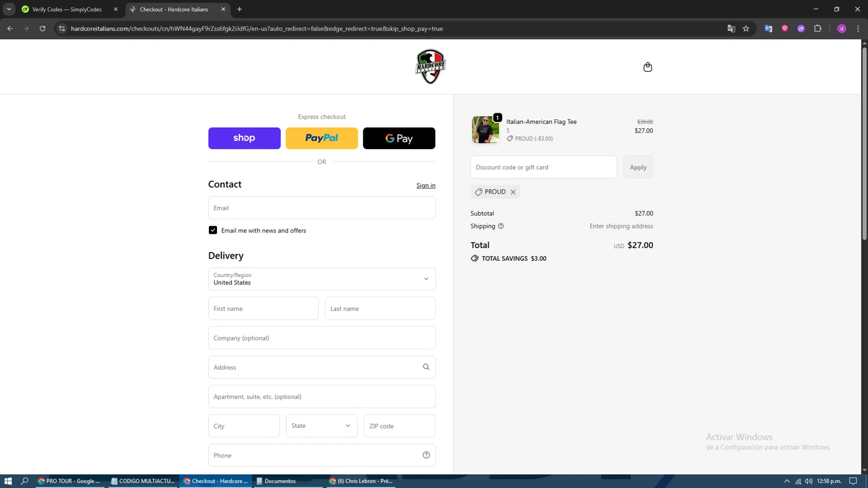Viewport: 868px width, 488px height.
Task: Open the translate page icon
Action: coord(731,28)
